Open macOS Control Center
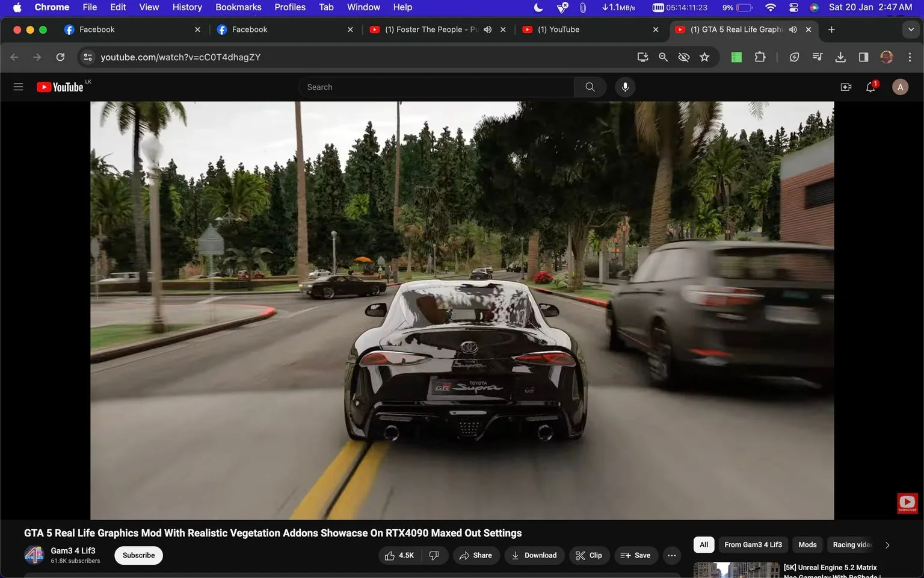The height and width of the screenshot is (578, 924). [x=793, y=7]
